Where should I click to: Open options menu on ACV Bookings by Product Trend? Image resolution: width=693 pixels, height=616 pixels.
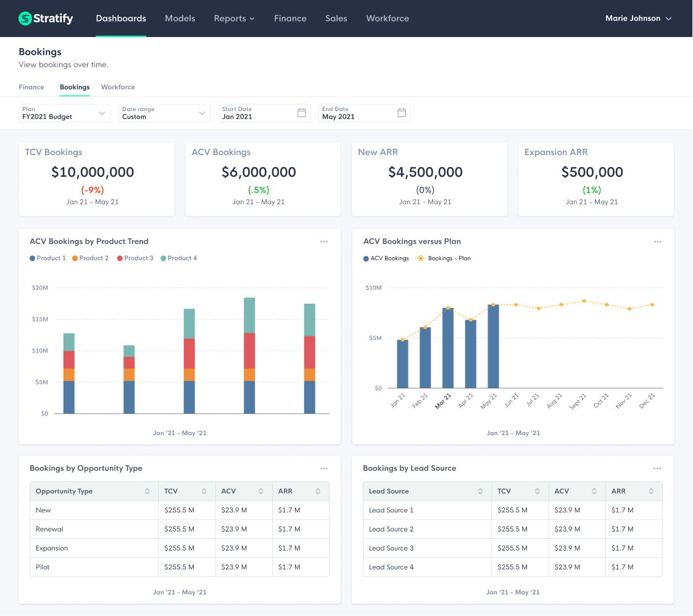pos(324,242)
